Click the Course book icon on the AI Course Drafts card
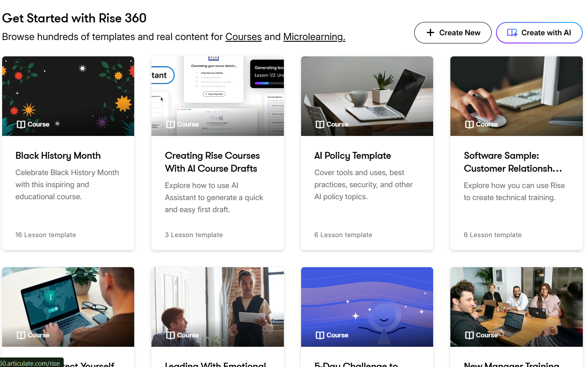This screenshot has width=588, height=367. 170,124
